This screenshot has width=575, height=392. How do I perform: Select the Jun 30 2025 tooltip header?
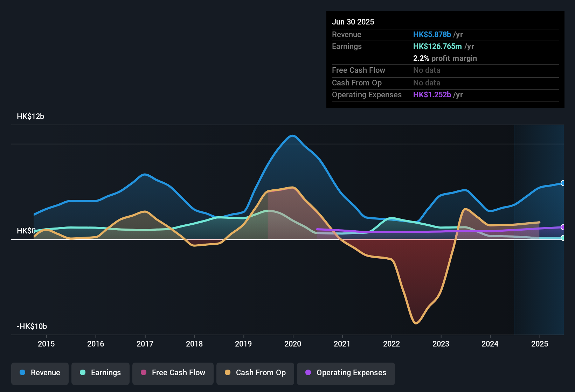[x=353, y=22]
